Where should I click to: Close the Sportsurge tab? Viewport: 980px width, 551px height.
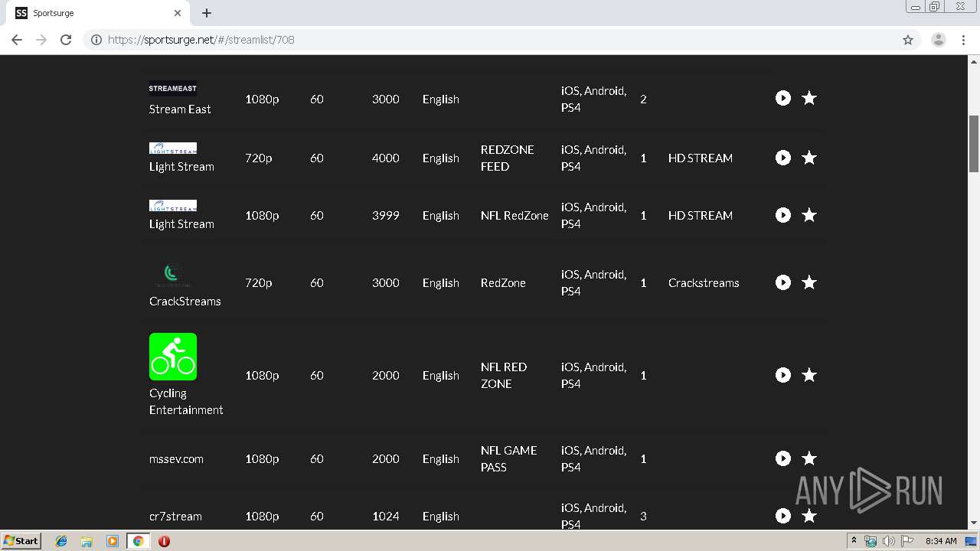[178, 13]
